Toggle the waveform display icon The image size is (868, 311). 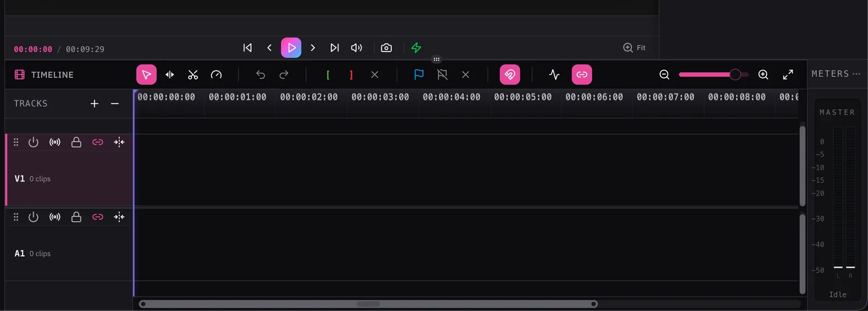[x=554, y=75]
